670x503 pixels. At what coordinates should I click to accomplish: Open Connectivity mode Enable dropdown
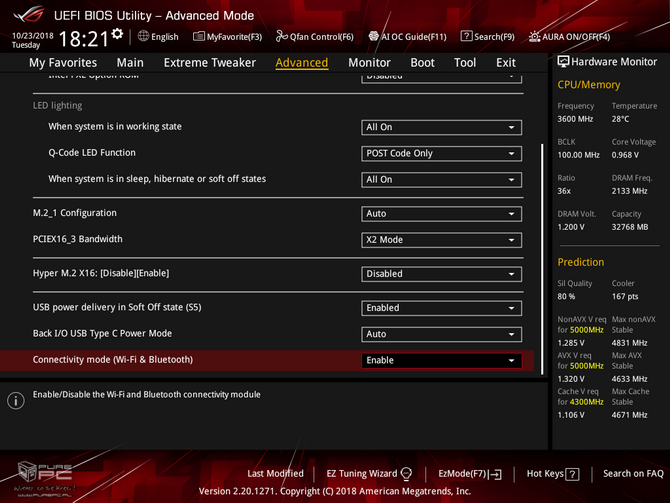click(441, 360)
